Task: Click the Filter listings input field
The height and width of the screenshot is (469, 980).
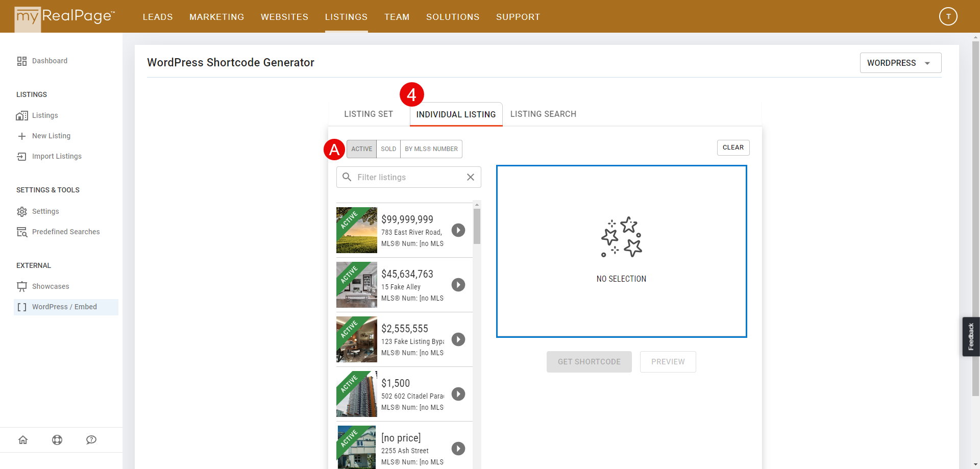Action: (408, 177)
